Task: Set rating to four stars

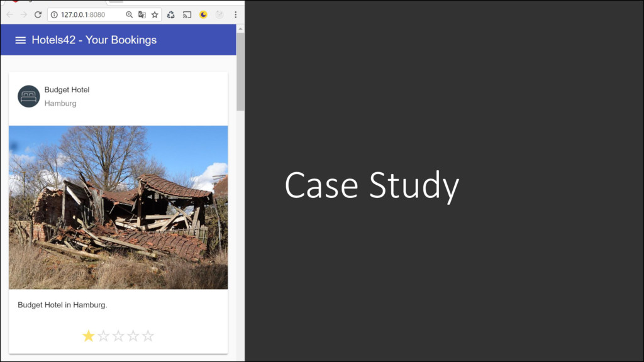Action: [133, 336]
